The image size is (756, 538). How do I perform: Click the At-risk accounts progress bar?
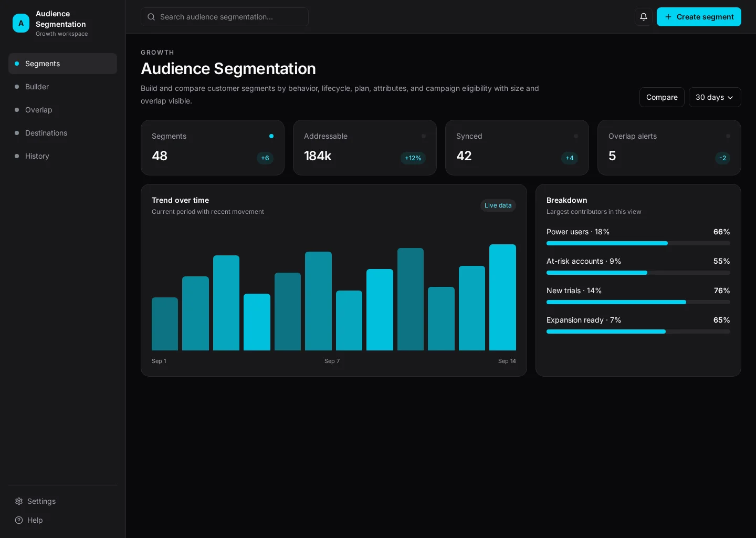638,273
